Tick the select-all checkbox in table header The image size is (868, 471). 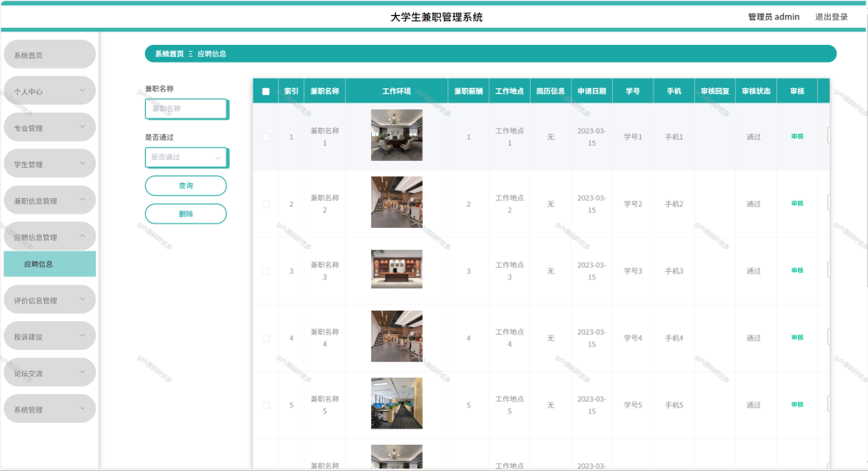[265, 91]
